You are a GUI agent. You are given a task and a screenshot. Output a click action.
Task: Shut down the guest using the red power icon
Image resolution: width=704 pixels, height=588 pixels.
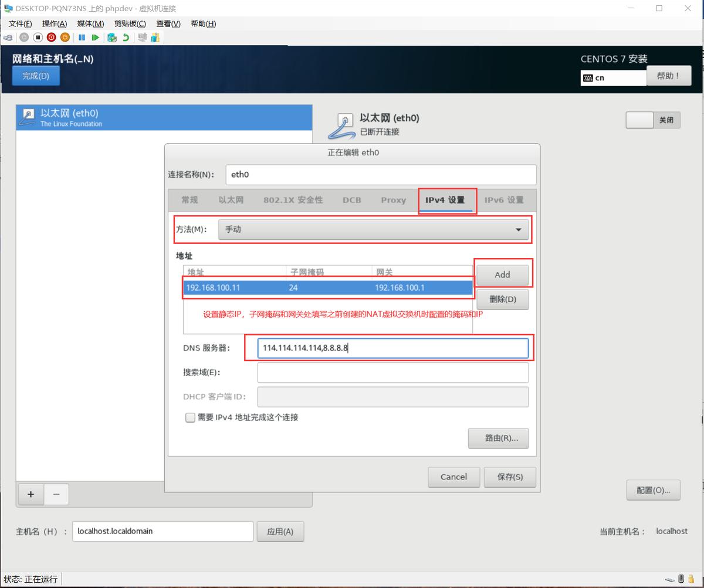[x=52, y=38]
